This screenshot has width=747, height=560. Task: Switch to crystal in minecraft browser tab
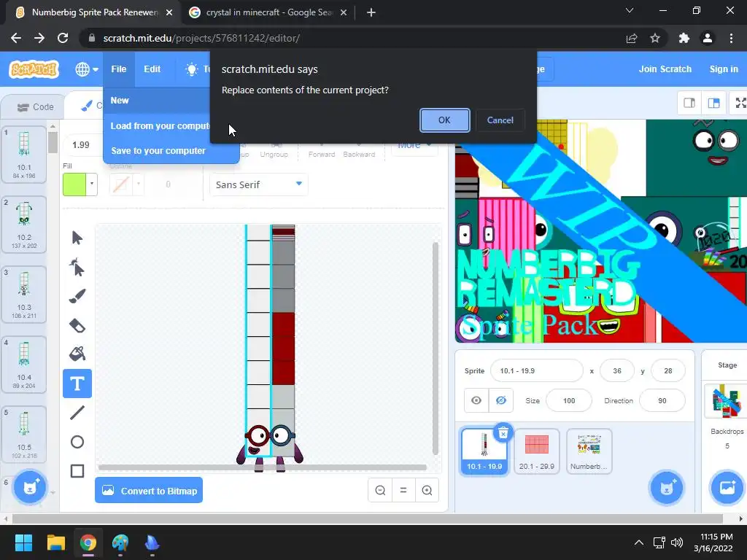tap(268, 12)
